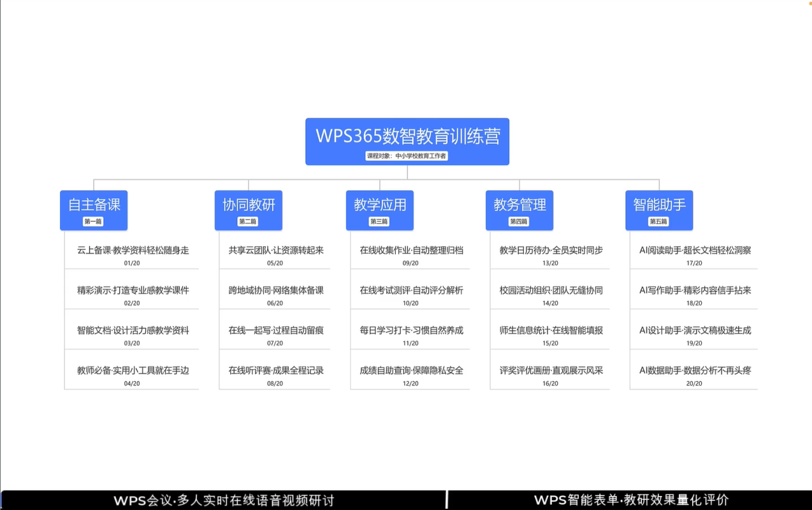This screenshot has width=812, height=510.
Task: Select the 智能助手 branch node
Action: coord(659,205)
